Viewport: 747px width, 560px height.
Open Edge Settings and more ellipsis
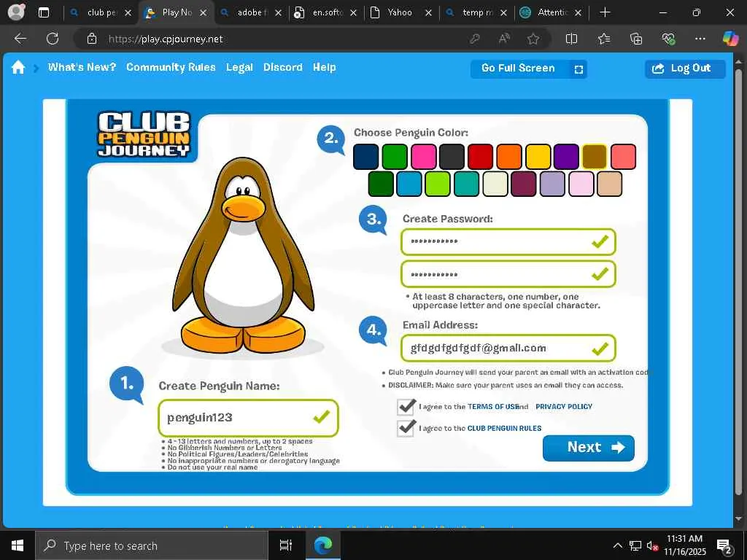[700, 39]
